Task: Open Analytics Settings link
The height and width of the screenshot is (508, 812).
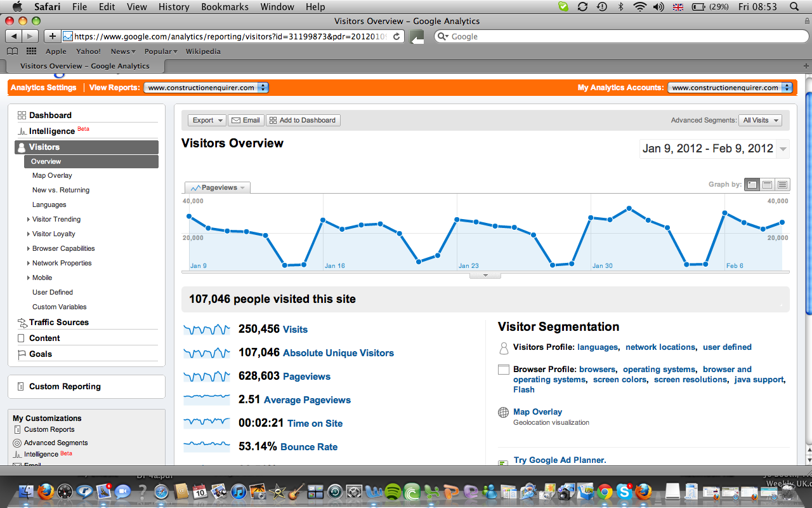Action: pos(43,88)
